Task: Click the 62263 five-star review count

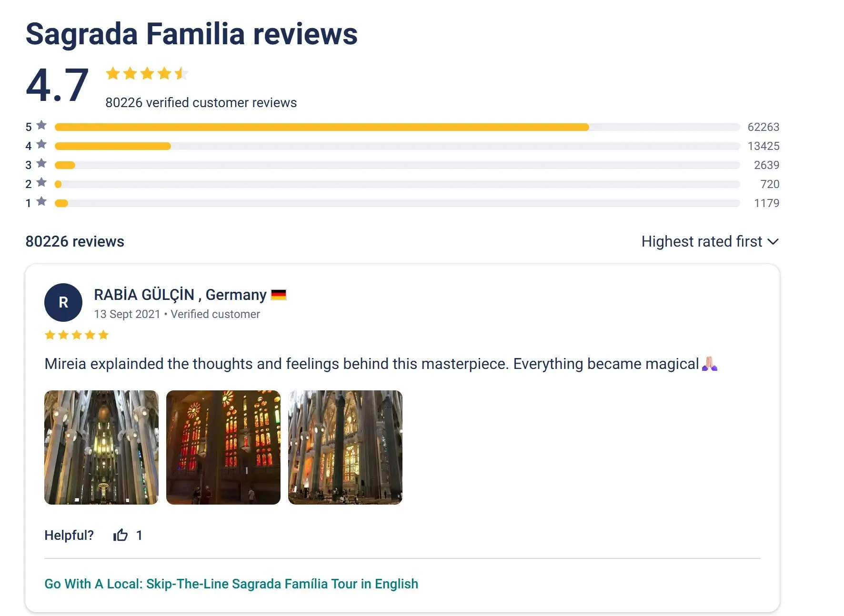Action: click(764, 127)
